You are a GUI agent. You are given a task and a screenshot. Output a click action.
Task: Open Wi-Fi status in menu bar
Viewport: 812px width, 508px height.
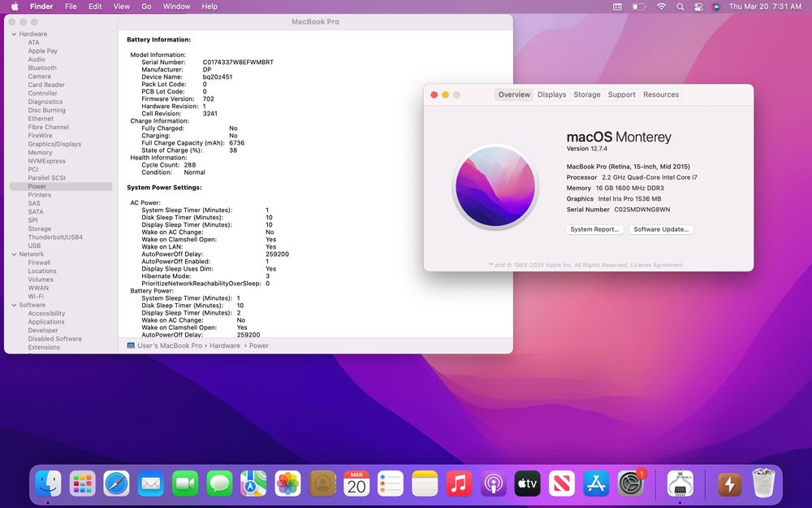coord(661,7)
